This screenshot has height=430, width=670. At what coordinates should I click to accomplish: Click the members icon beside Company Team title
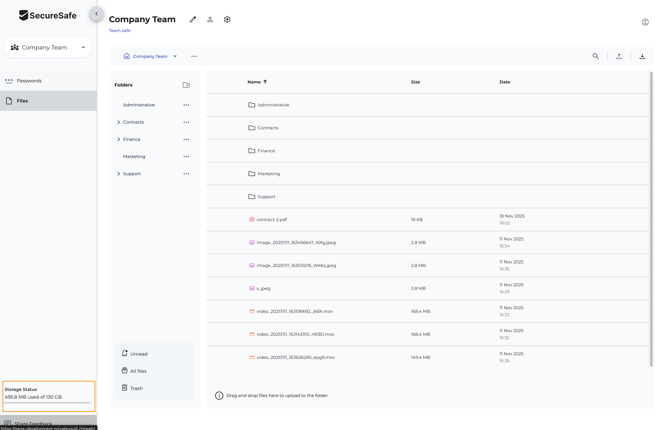[x=210, y=19]
